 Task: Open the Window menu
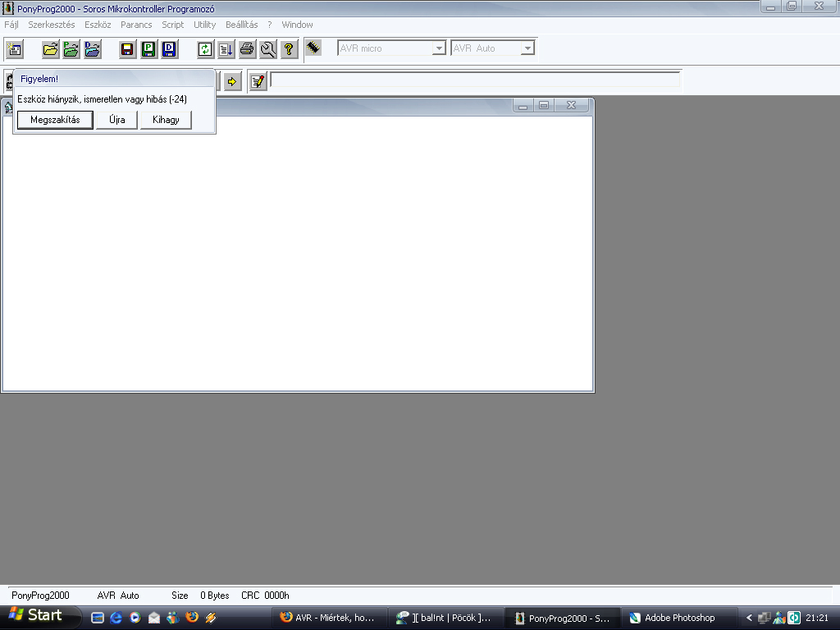click(297, 25)
